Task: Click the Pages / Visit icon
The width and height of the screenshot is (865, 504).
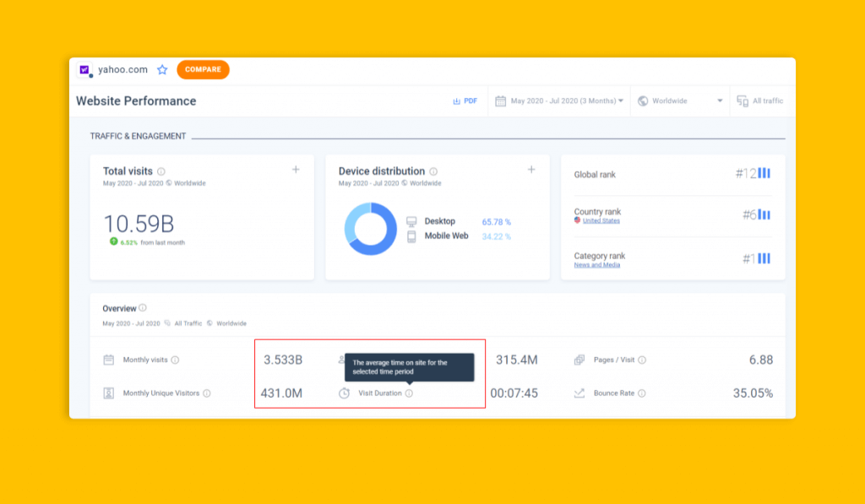Action: pyautogui.click(x=579, y=359)
